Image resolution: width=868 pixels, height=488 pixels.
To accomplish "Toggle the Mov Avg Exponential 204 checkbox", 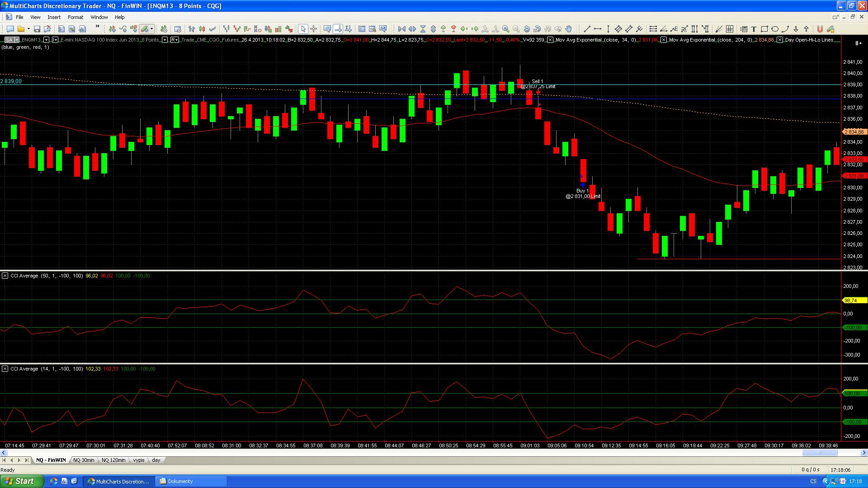I will [664, 40].
